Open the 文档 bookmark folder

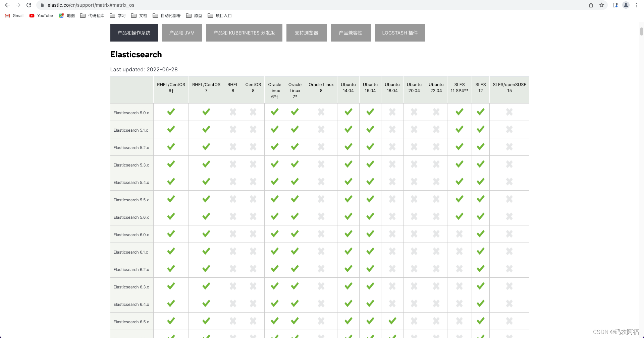[x=139, y=16]
